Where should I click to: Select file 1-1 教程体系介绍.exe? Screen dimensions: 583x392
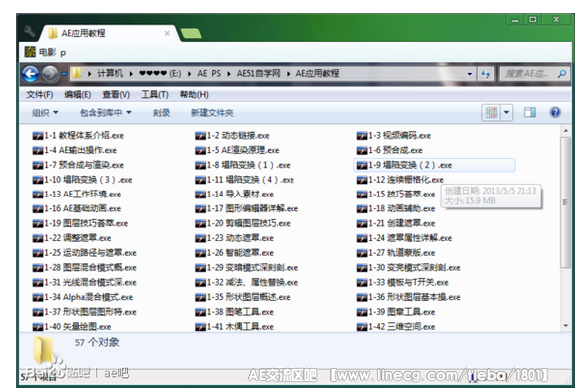point(78,136)
